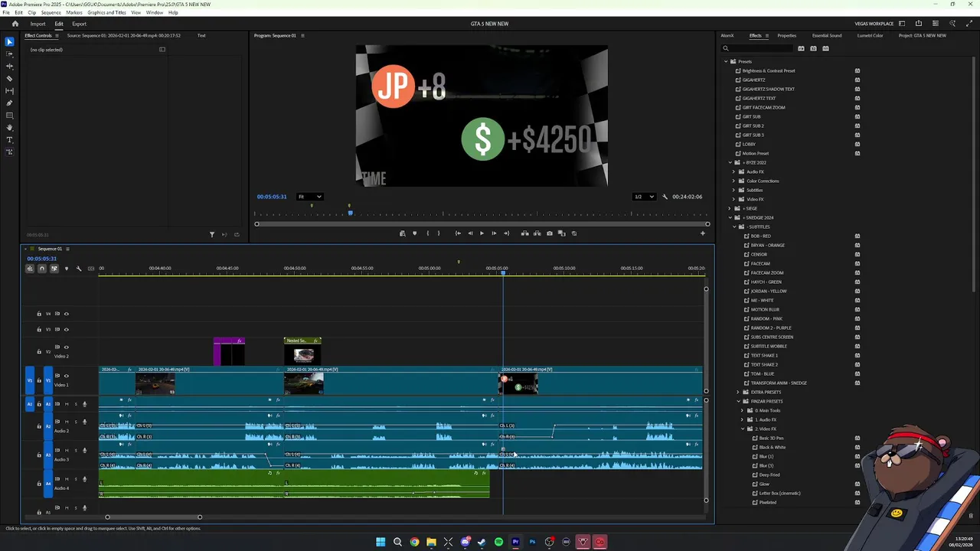The width and height of the screenshot is (980, 551).
Task: Enable voice-over record on Audio 4
Action: (84, 479)
